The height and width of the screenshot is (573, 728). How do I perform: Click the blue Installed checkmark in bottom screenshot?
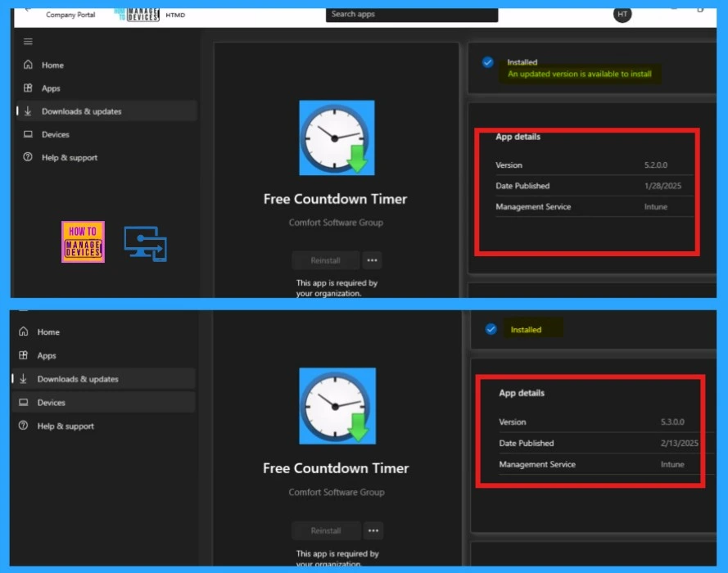coord(491,329)
